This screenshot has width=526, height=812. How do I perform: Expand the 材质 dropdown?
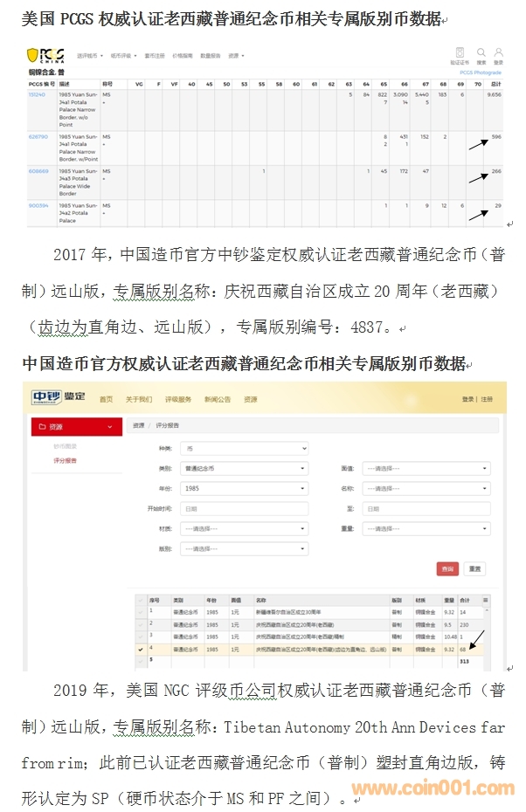pyautogui.click(x=244, y=529)
